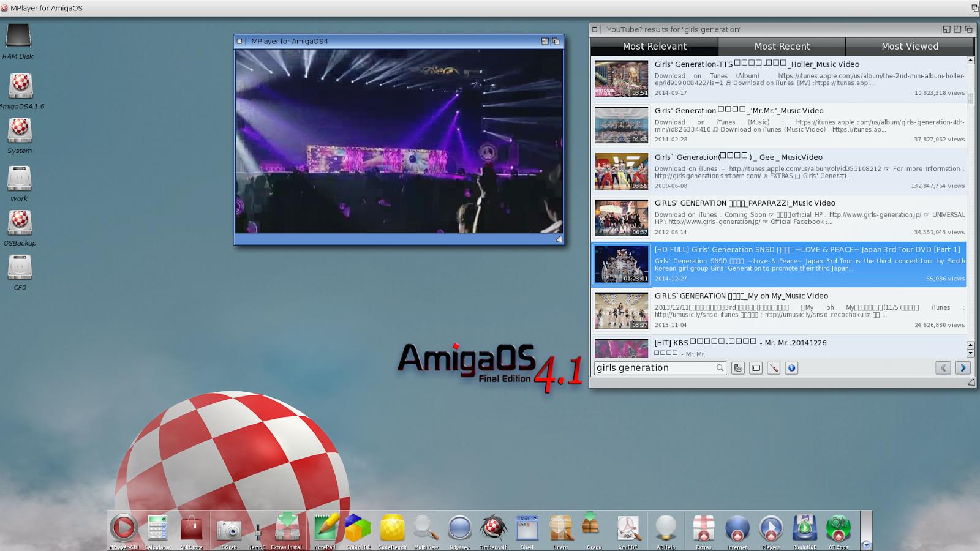Click the YouTube window iconify gadget

(946, 29)
